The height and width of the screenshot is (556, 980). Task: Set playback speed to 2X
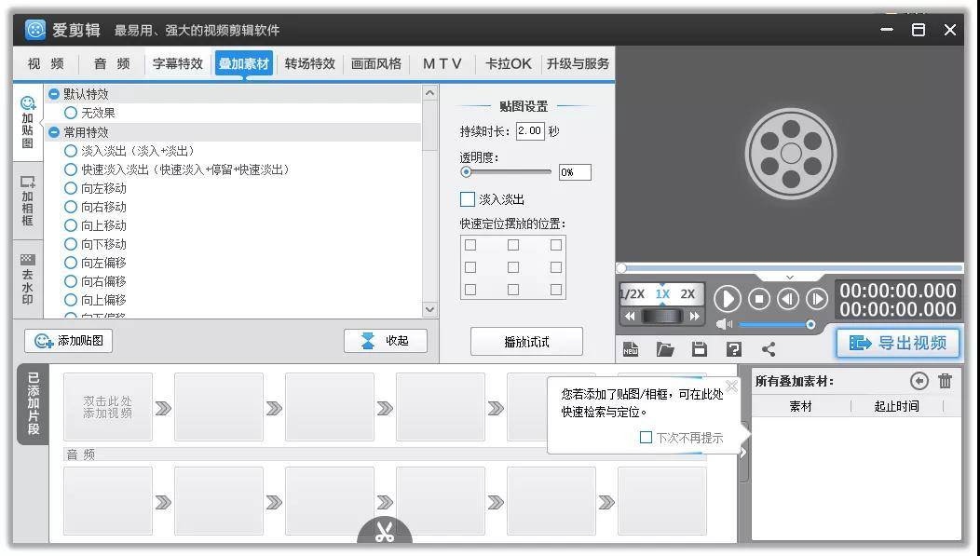pos(687,294)
